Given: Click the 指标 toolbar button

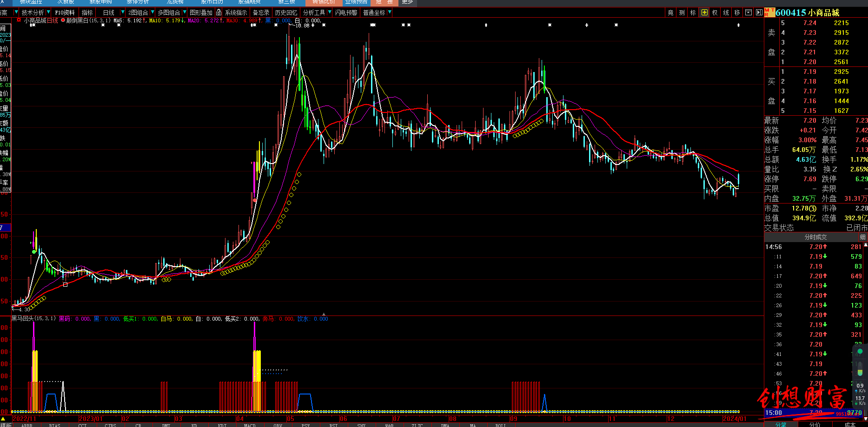Looking at the screenshot, I should click(x=87, y=13).
